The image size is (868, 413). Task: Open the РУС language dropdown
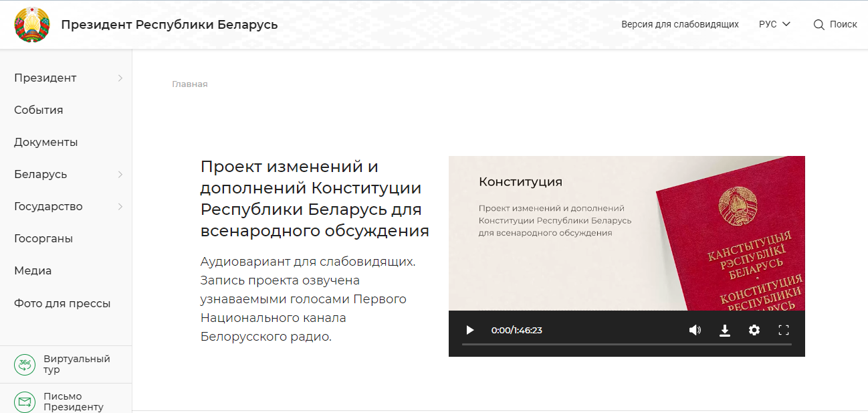pyautogui.click(x=774, y=24)
